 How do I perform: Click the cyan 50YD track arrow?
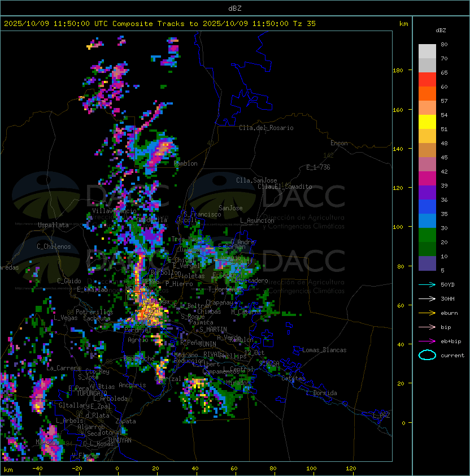(427, 285)
